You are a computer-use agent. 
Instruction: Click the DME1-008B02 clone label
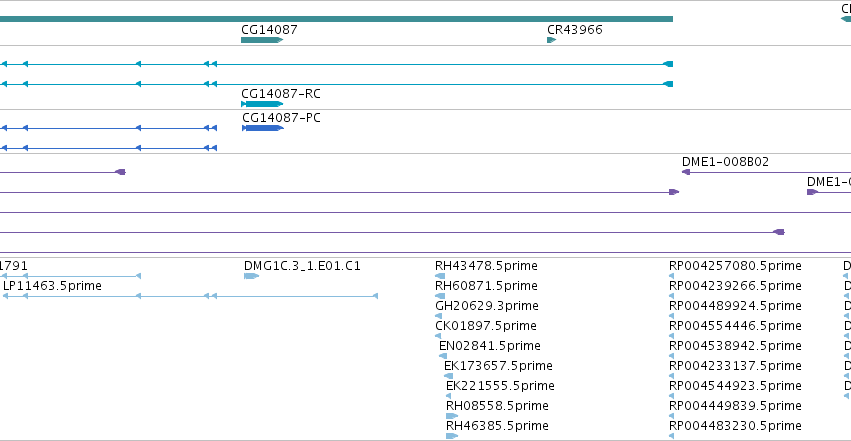click(725, 162)
